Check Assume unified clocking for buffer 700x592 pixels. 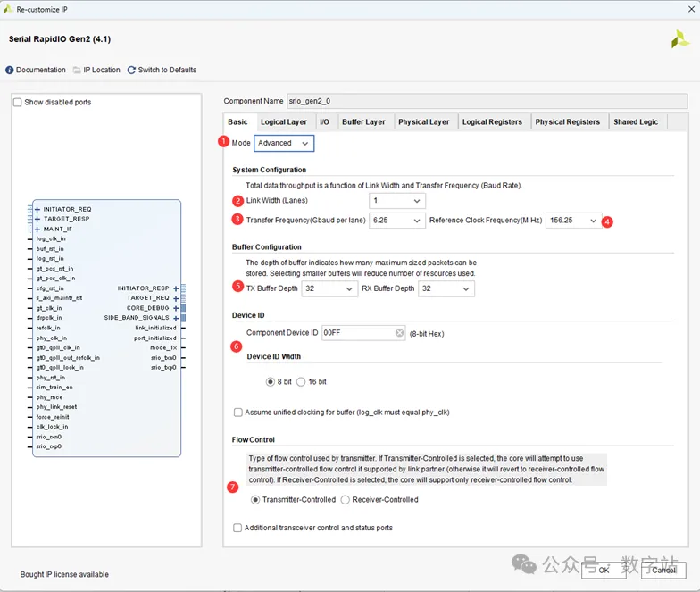[x=237, y=413]
